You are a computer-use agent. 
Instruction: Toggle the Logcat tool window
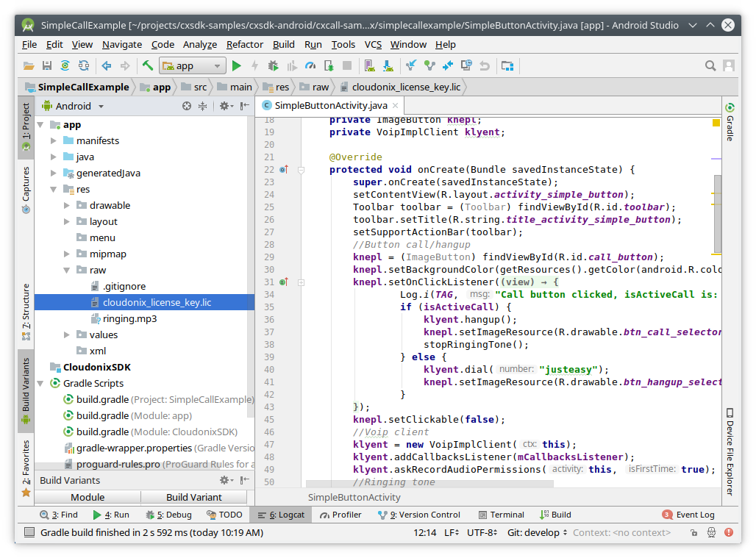[280, 515]
